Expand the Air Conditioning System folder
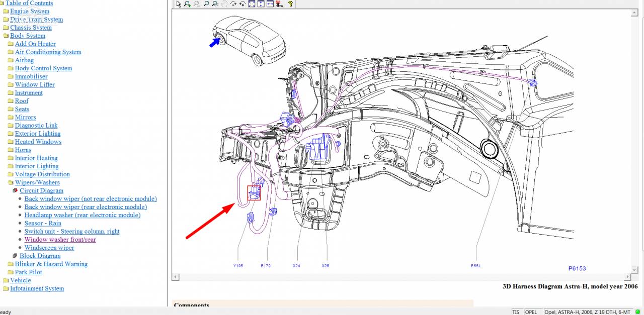The height and width of the screenshot is (315, 644). coord(11,52)
